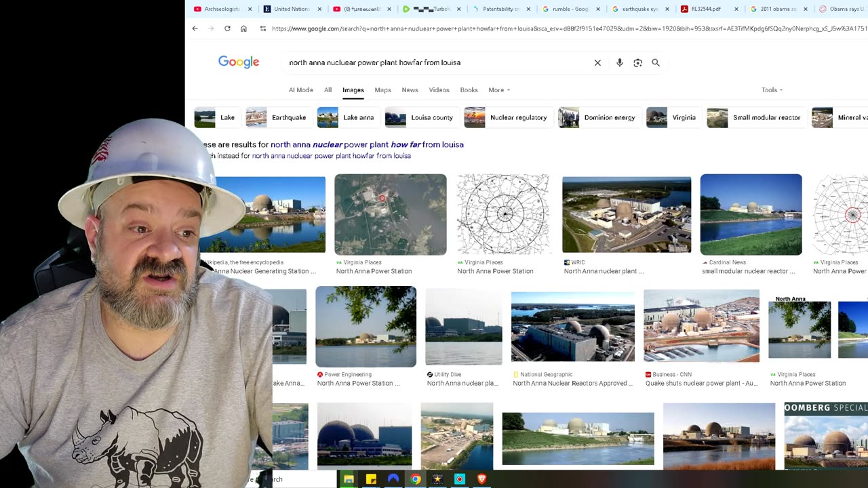Open Google Chrome from the taskbar
Image resolution: width=868 pixels, height=488 pixels.
pos(416,479)
